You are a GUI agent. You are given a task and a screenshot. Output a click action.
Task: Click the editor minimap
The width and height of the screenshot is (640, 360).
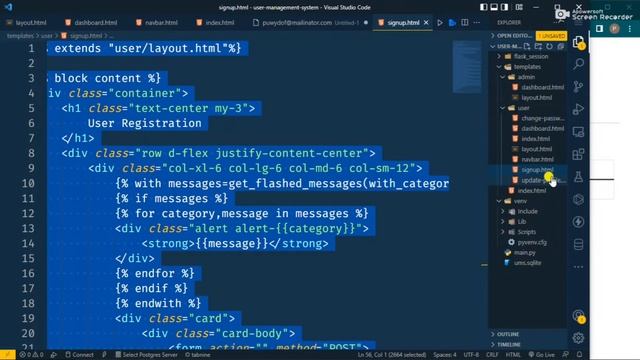[467, 67]
